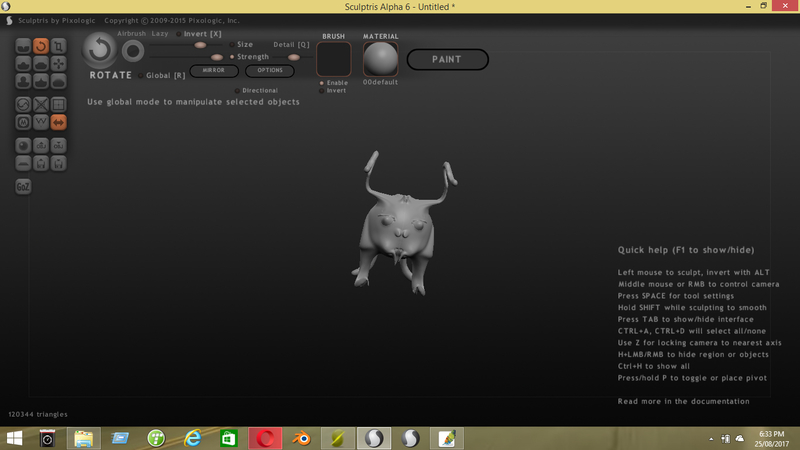
Task: Open Internet Explorer from the taskbar
Action: pos(192,438)
